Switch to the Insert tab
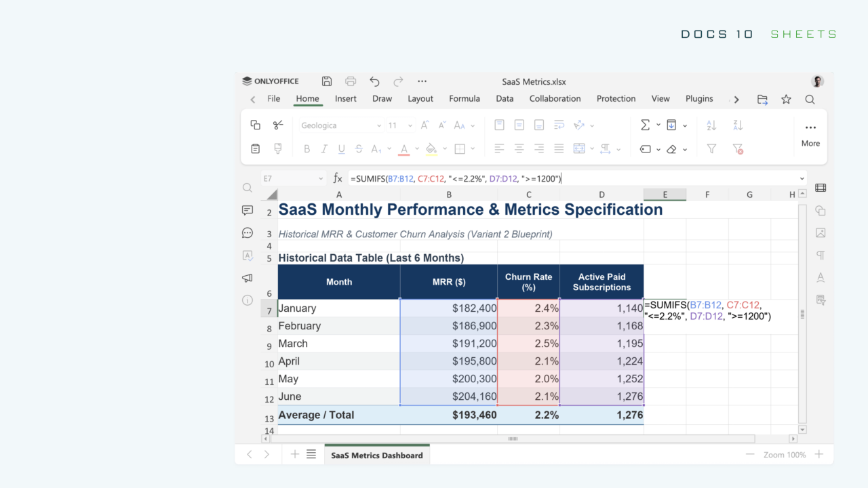868x488 pixels. pyautogui.click(x=346, y=99)
